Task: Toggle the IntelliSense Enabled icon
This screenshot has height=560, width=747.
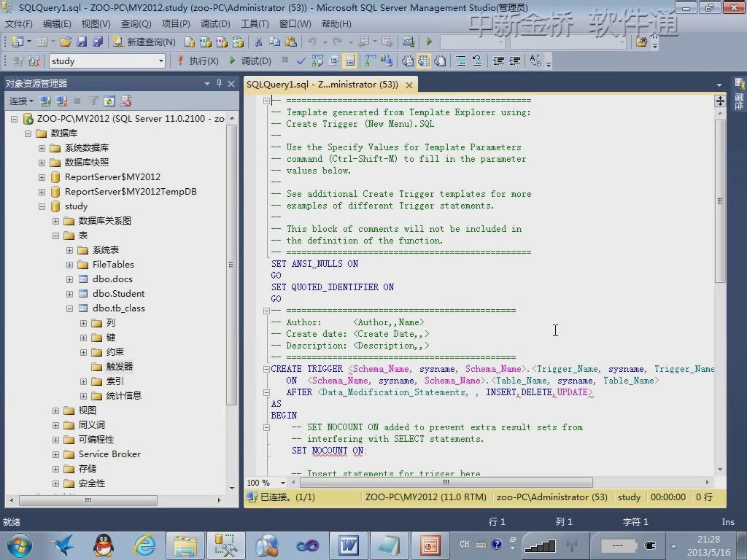Action: coord(349,61)
